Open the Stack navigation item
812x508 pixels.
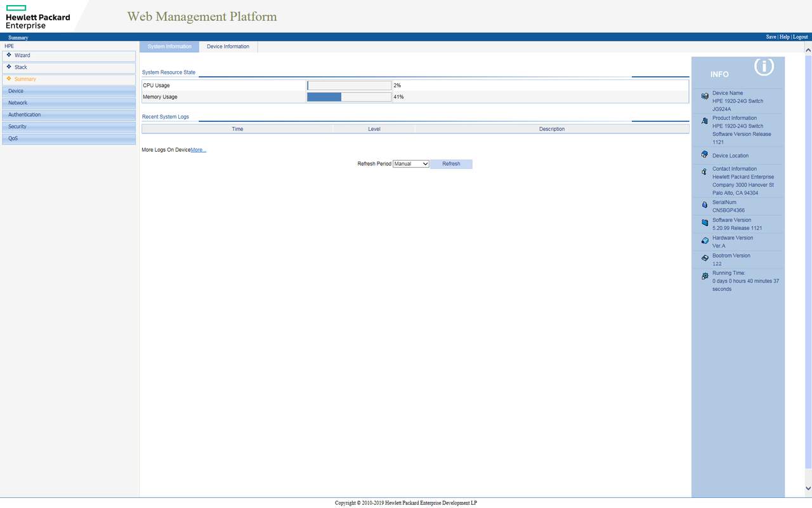tap(69, 67)
